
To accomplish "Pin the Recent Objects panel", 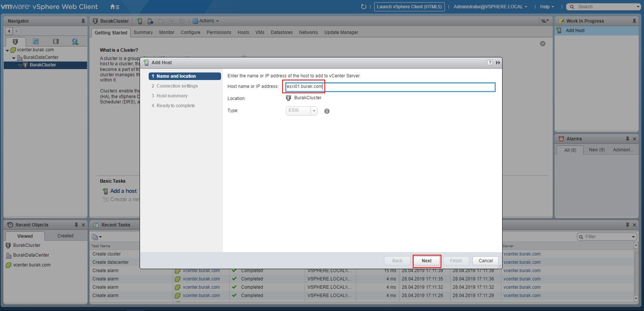I will (76, 225).
